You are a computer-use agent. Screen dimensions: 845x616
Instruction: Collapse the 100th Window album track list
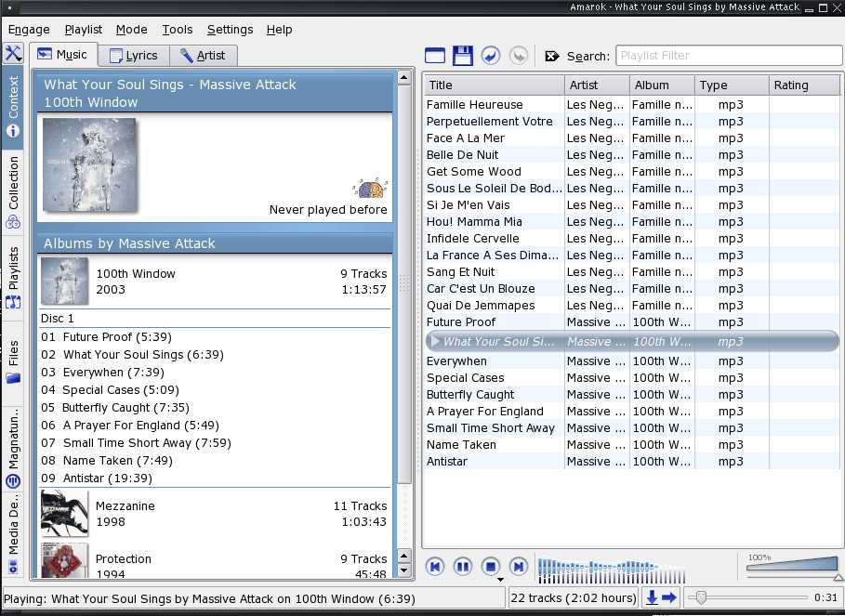click(215, 282)
